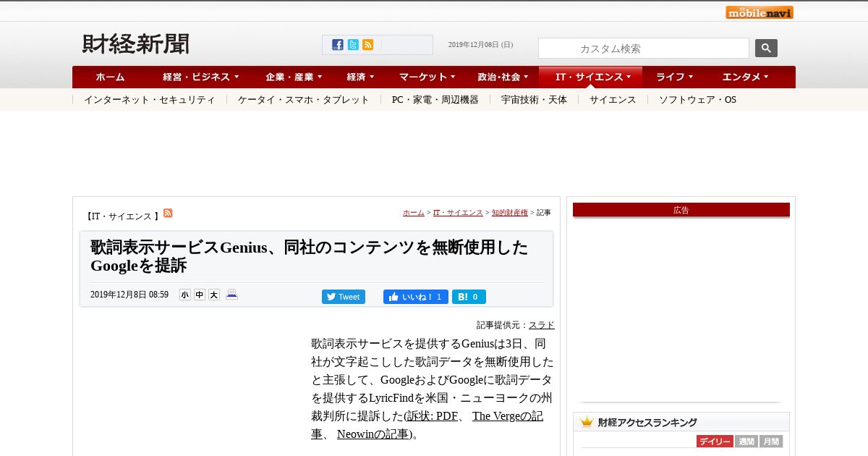Open the 訴状: PDF link
The width and height of the screenshot is (868, 456).
click(433, 416)
